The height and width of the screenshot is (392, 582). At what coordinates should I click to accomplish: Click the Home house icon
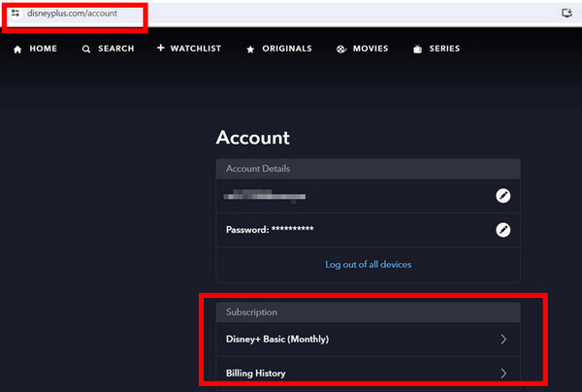point(17,49)
